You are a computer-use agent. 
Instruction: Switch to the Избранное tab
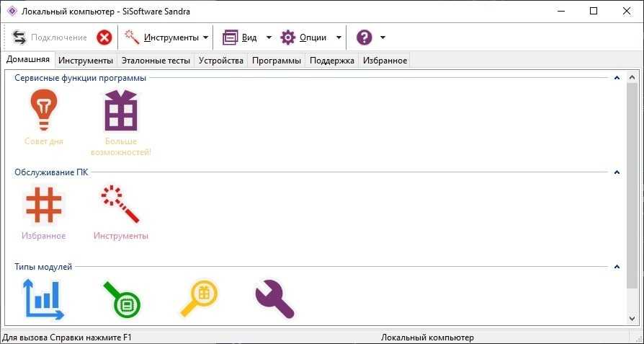[x=385, y=61]
